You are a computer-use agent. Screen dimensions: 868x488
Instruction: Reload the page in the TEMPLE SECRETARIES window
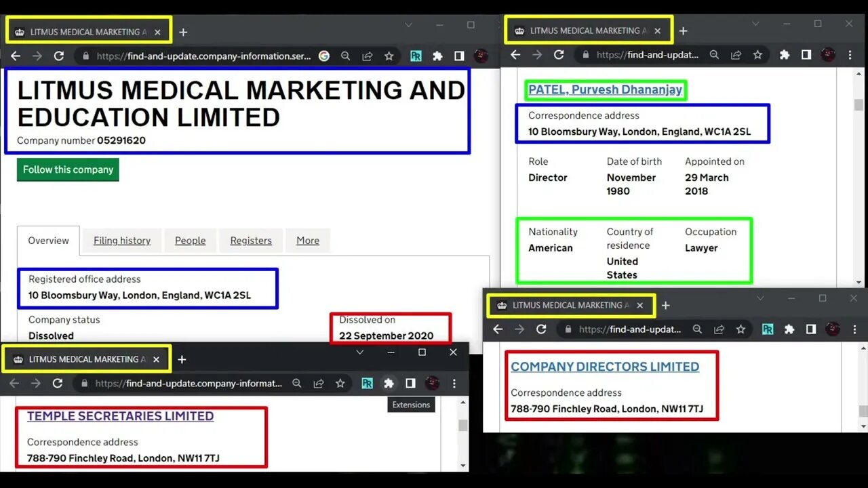click(x=58, y=384)
